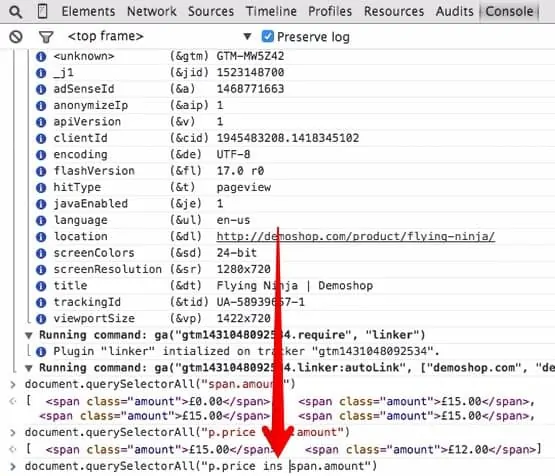555x476 pixels.
Task: Click info icon beside viewportSize row
Action: (41, 319)
